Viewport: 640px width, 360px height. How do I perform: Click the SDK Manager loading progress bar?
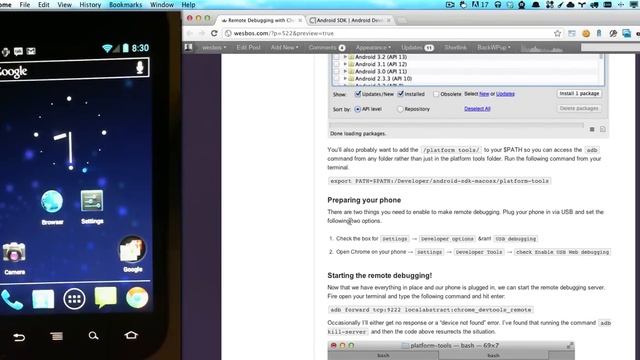[456, 125]
